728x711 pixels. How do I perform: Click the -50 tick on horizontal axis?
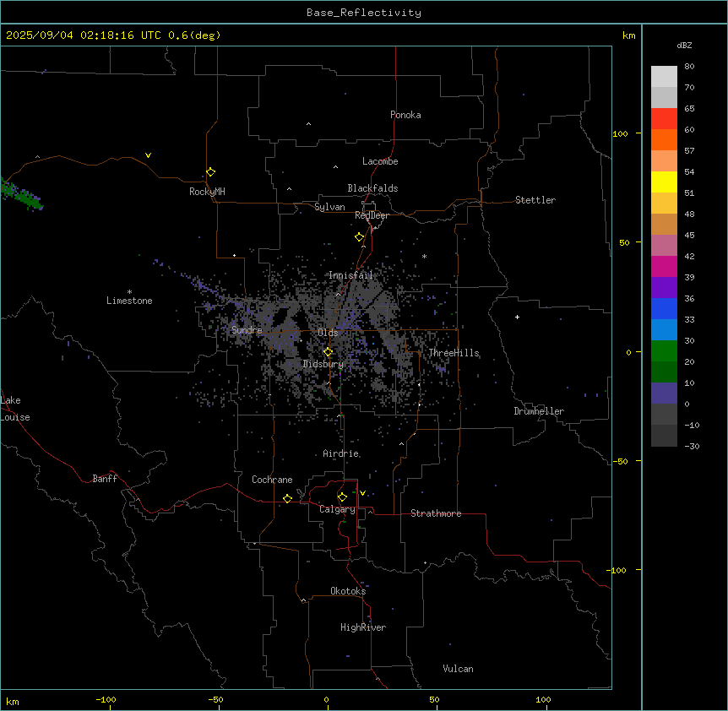pyautogui.click(x=215, y=699)
